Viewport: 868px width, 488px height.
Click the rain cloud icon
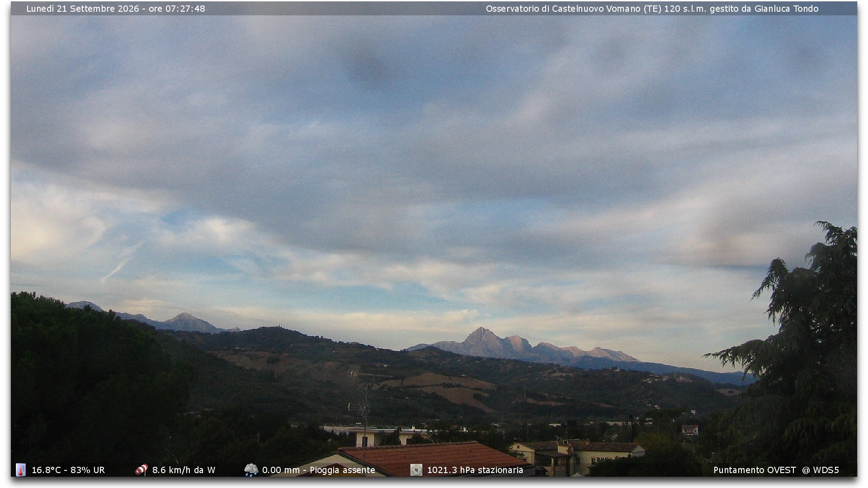(x=251, y=470)
